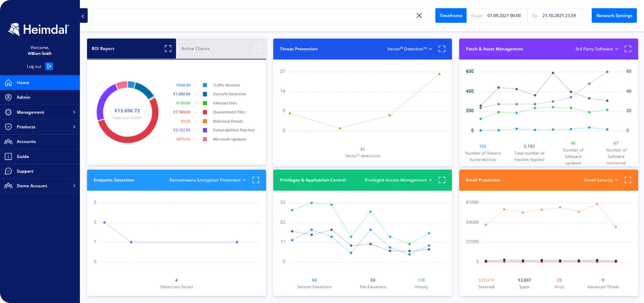Click the William Smith user name
The width and height of the screenshot is (644, 303).
pyautogui.click(x=40, y=54)
